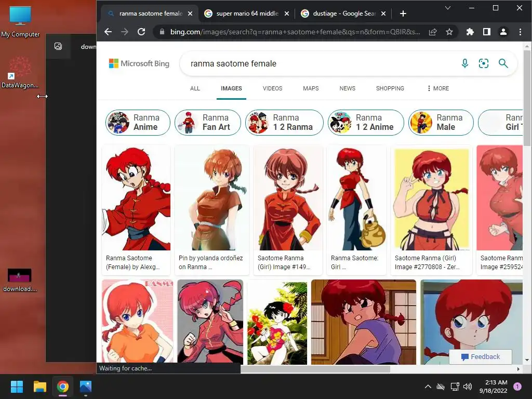Image resolution: width=532 pixels, height=399 pixels.
Task: Open File Explorer from the taskbar
Action: [x=39, y=387]
